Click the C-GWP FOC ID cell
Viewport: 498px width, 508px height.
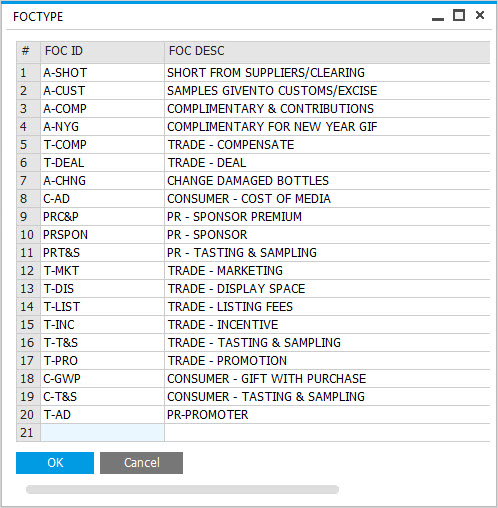[x=102, y=379]
